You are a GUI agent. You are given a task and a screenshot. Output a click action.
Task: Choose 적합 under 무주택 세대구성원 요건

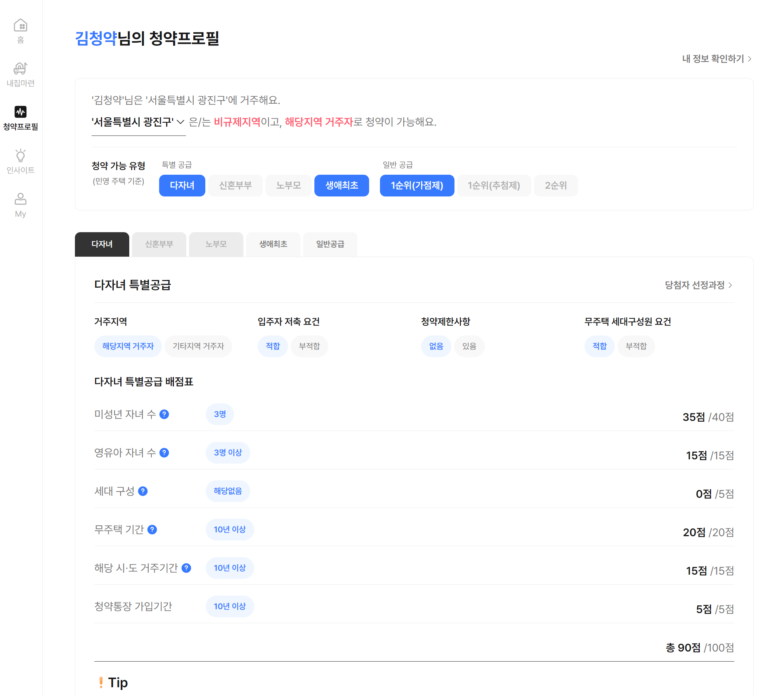tap(600, 346)
